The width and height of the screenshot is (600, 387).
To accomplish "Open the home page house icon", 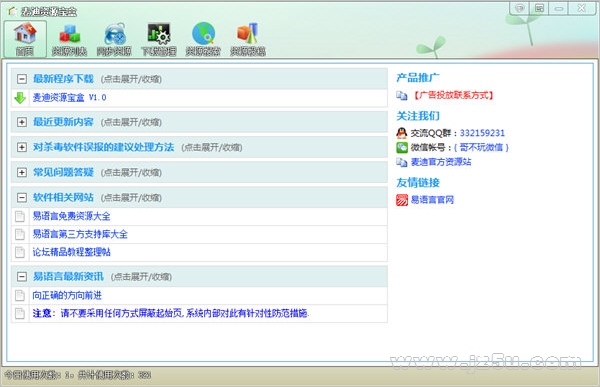I will pyautogui.click(x=25, y=33).
